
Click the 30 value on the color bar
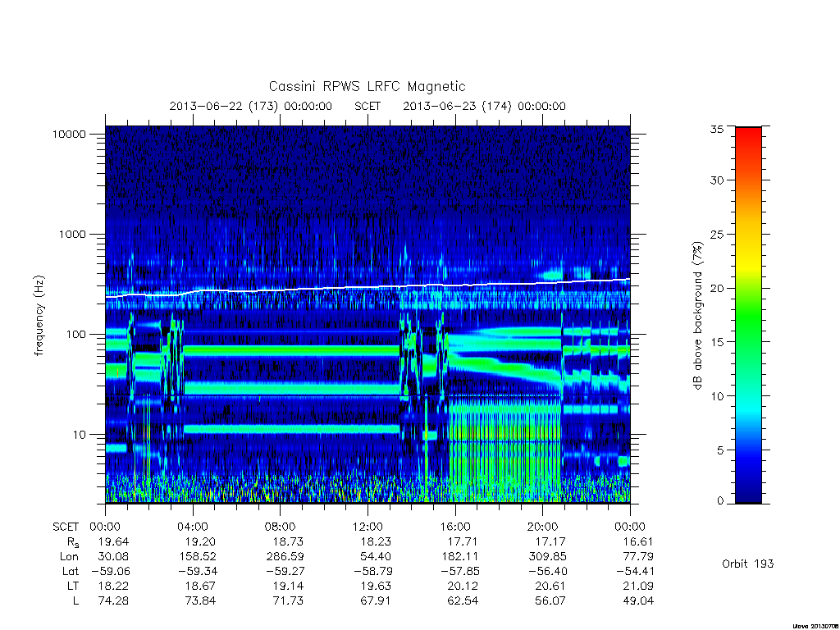717,180
